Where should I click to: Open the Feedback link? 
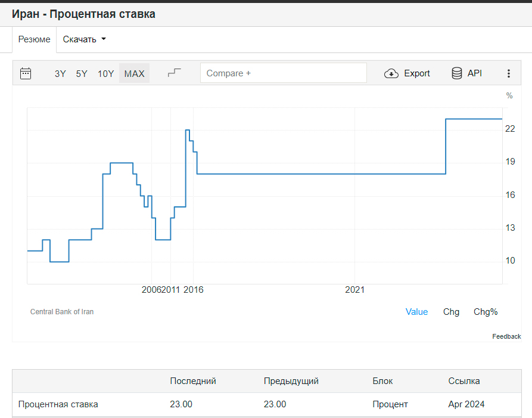tap(506, 336)
